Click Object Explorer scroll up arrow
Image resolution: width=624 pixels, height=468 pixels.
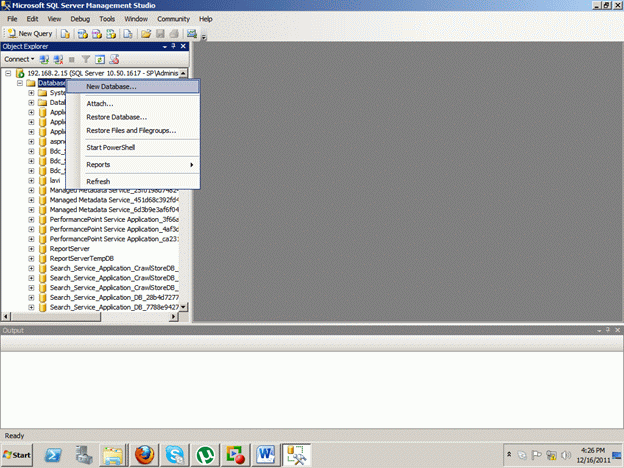[183, 73]
